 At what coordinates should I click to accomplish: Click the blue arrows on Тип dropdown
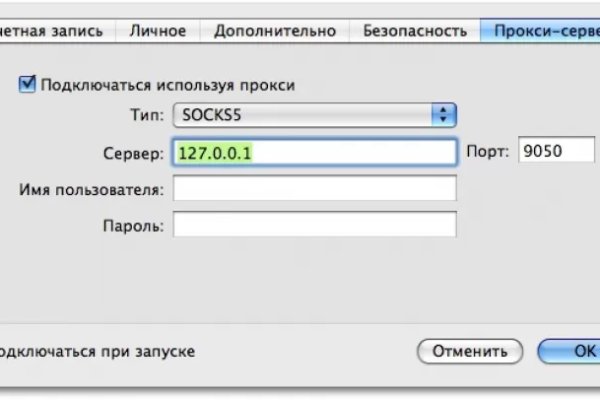point(444,115)
